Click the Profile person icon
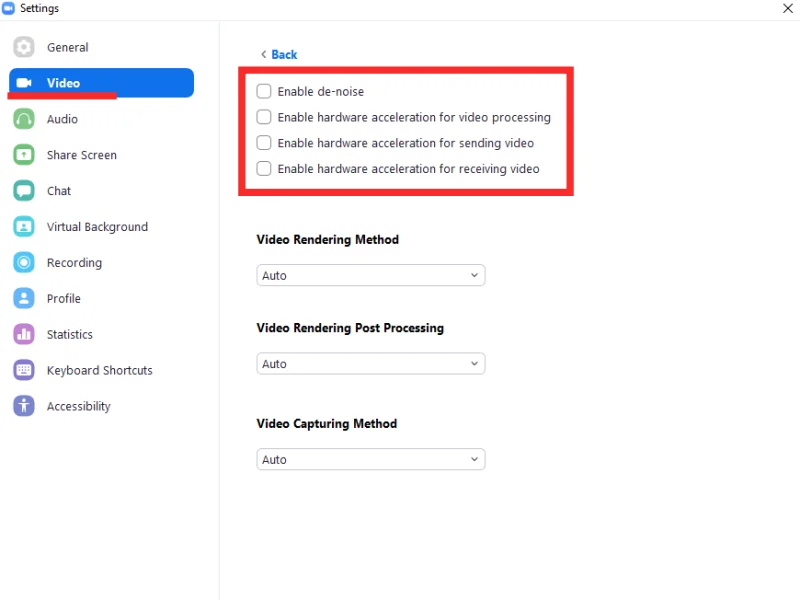This screenshot has height=600, width=800. click(x=24, y=299)
